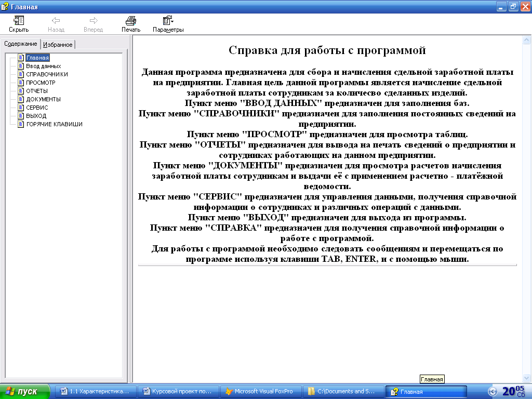Switch to C:\Documents and S... folder taskbar button
This screenshot has height=399, width=532.
click(x=343, y=391)
